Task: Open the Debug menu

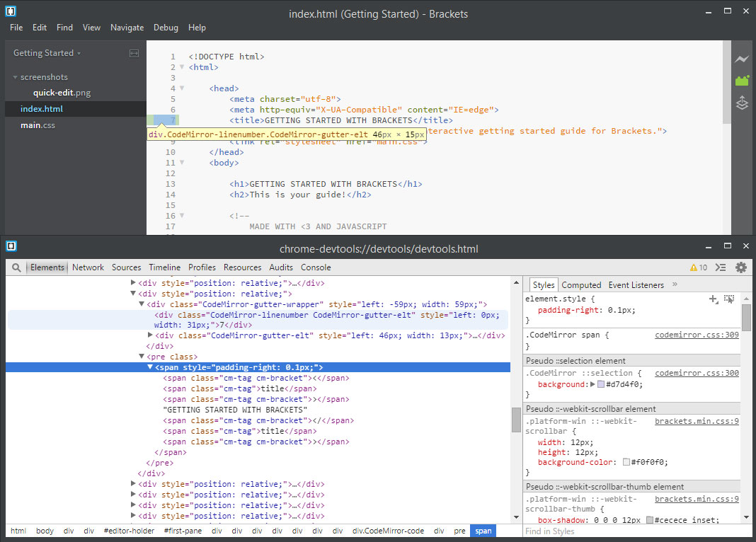Action: coord(166,28)
